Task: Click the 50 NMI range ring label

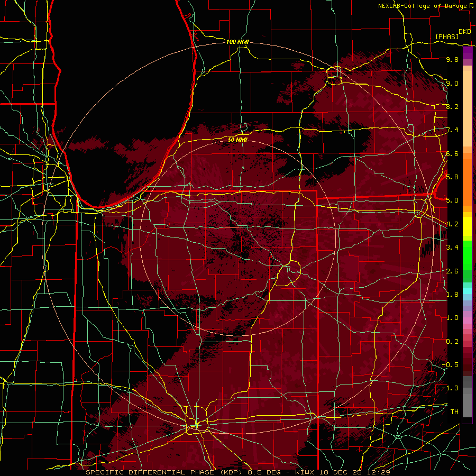Action: click(237, 140)
